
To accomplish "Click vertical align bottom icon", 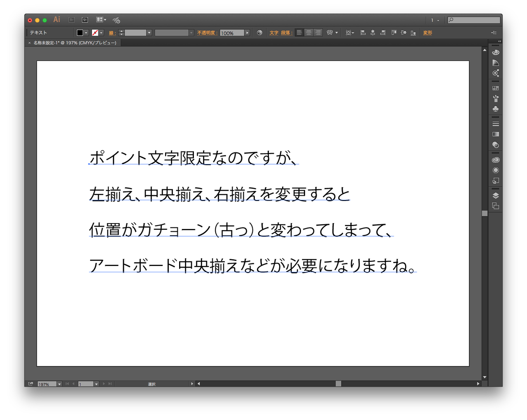I will click(413, 33).
